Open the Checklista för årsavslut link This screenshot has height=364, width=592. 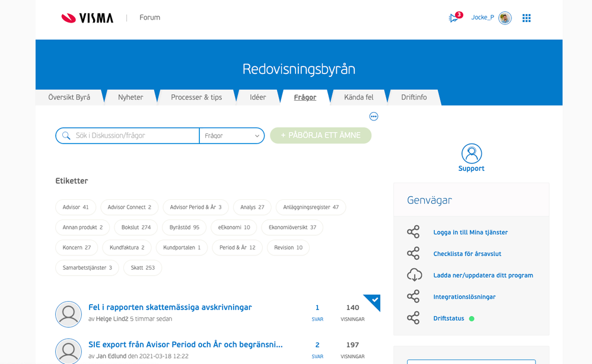tap(467, 254)
